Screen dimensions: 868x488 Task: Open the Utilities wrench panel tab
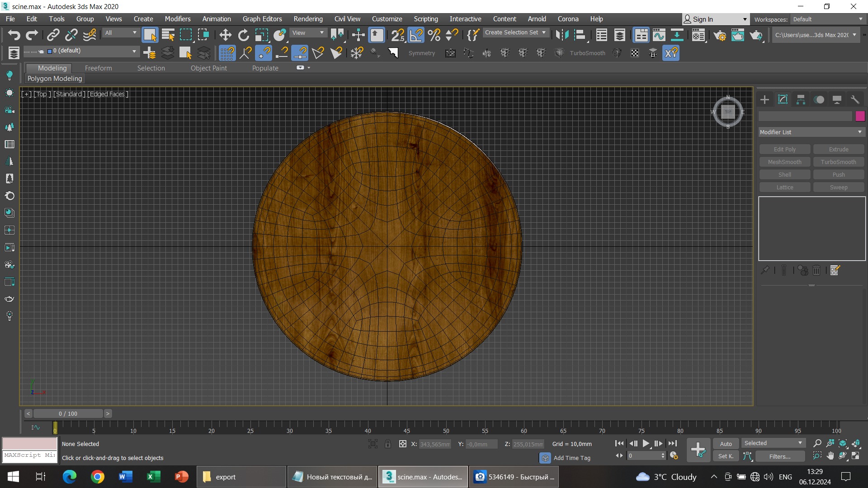tap(854, 99)
